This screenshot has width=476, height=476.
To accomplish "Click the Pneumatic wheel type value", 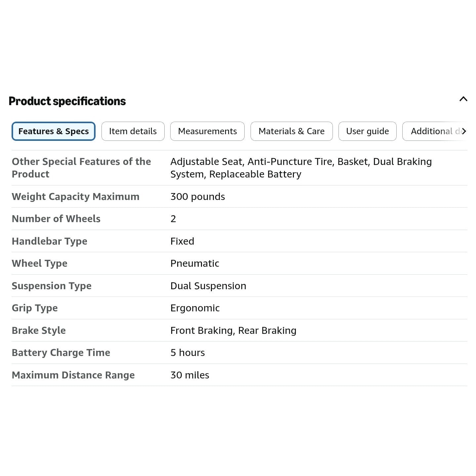I will [195, 263].
